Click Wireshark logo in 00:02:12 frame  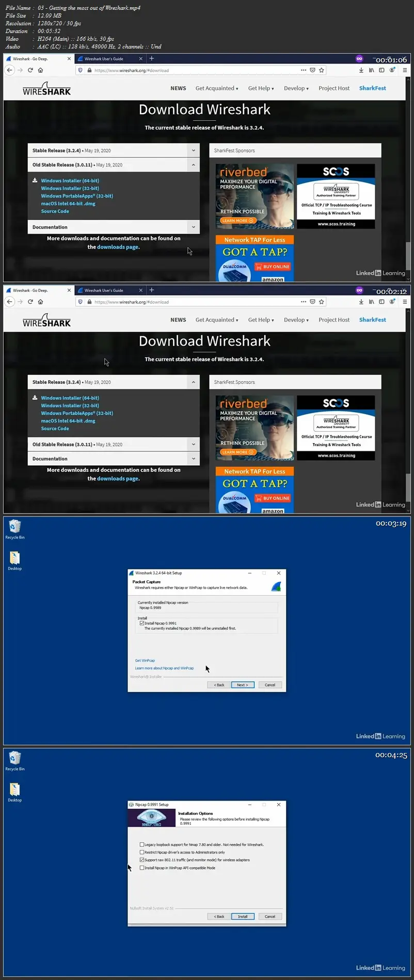pos(46,320)
